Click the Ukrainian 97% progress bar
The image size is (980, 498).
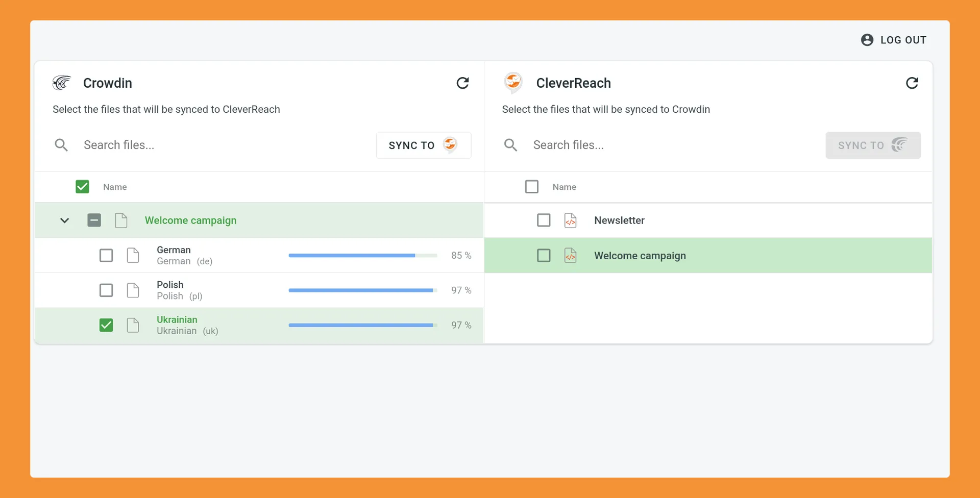click(x=363, y=325)
